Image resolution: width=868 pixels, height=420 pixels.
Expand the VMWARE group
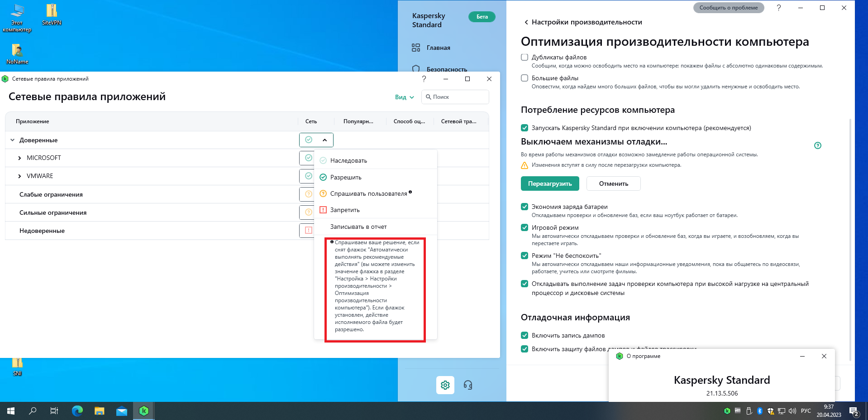point(19,176)
